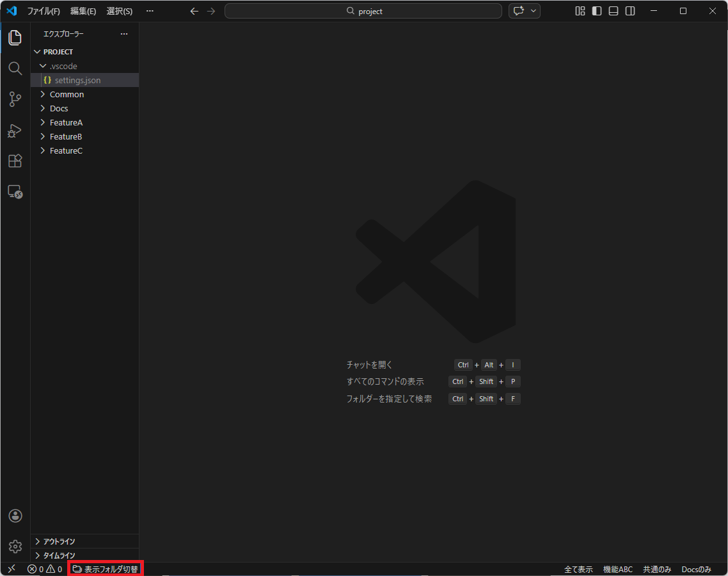Click the Accounts icon

15,516
